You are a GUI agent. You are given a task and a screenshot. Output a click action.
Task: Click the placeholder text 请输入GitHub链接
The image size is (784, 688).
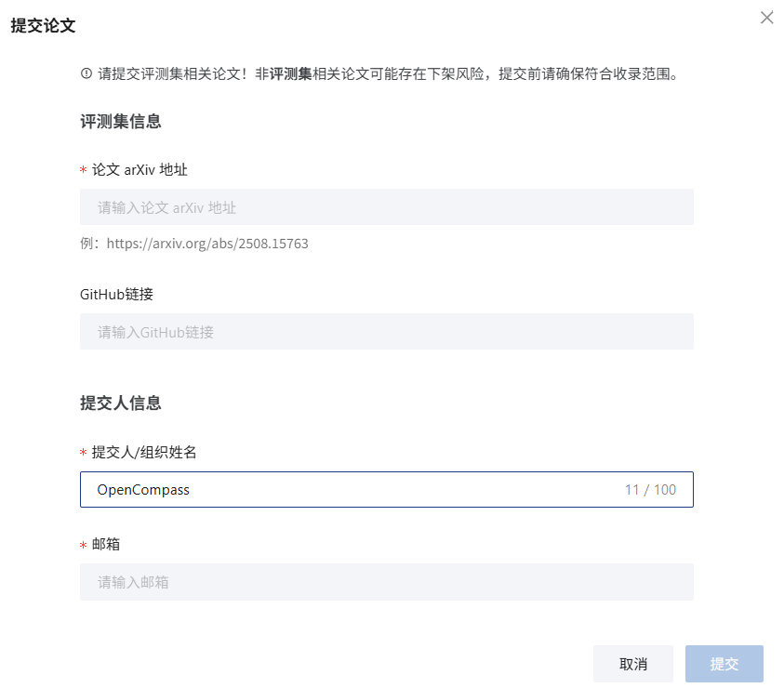pos(153,331)
